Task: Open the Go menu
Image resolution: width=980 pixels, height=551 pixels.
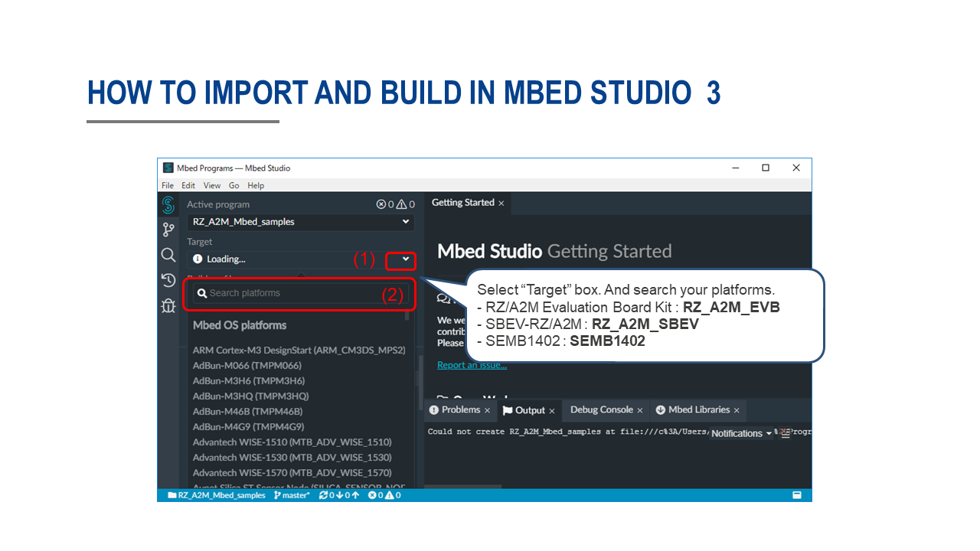Action: [x=234, y=185]
